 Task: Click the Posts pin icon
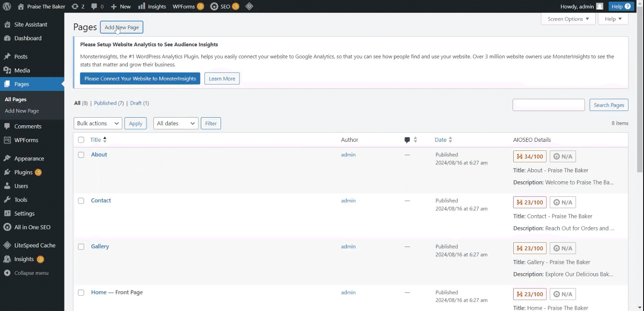[7, 57]
